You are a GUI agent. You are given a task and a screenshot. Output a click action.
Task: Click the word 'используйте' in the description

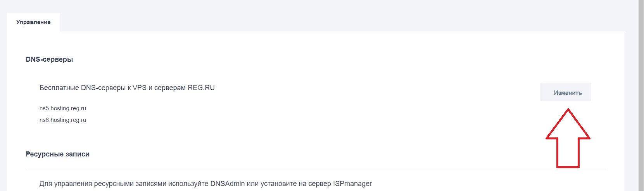click(x=188, y=183)
